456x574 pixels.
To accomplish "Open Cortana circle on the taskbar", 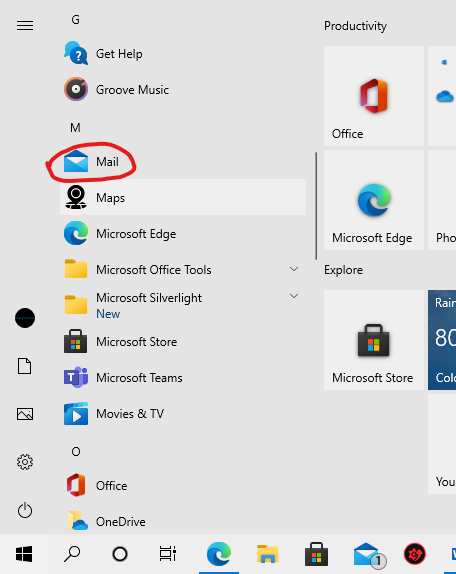I will point(120,554).
